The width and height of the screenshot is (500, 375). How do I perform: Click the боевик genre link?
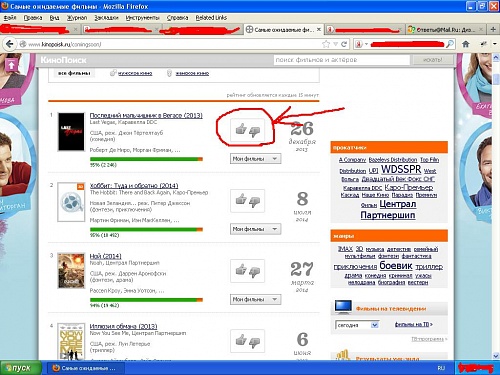(396, 266)
